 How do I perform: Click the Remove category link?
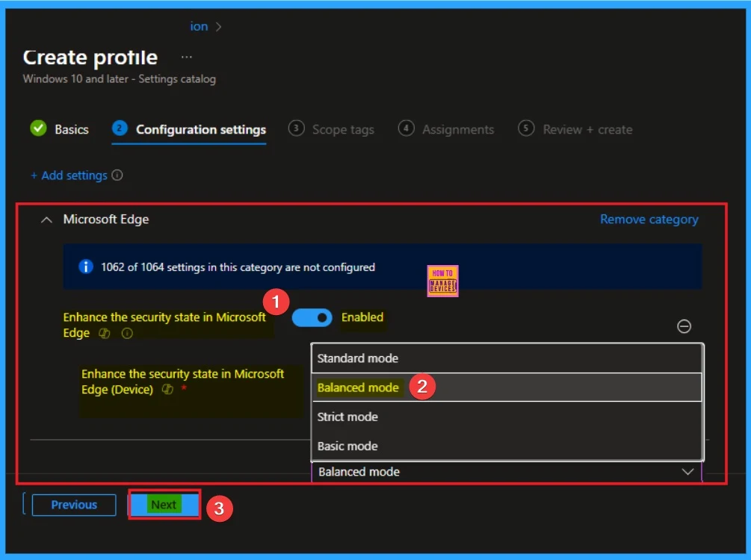[649, 220]
